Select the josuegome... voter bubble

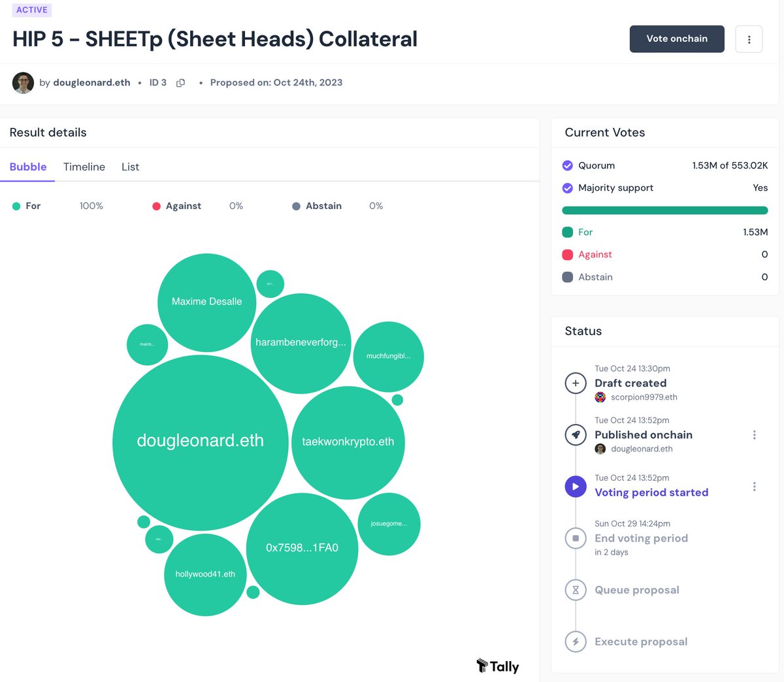click(x=389, y=524)
